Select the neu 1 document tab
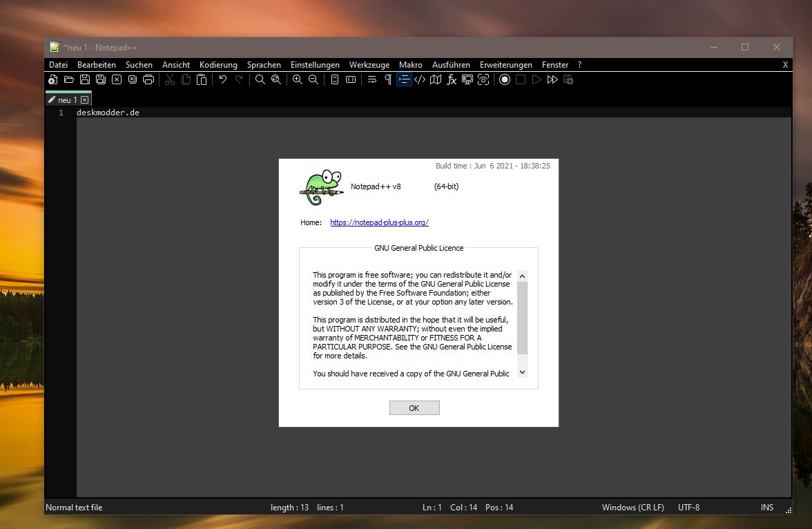 68,99
